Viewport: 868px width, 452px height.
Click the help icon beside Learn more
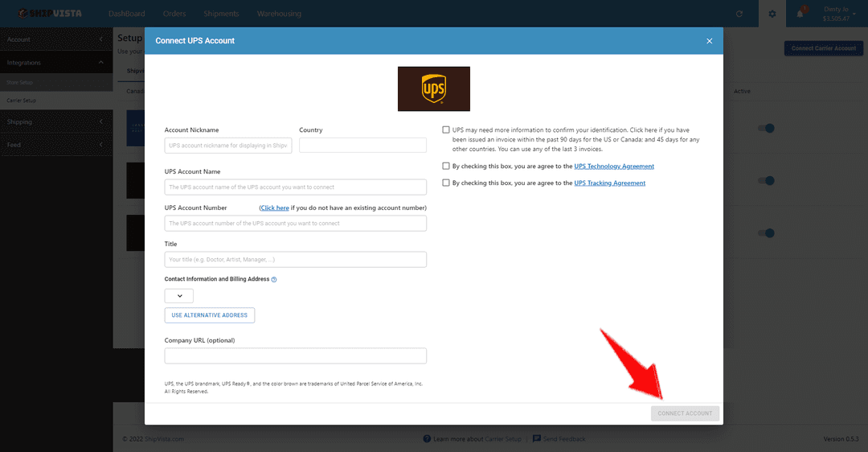click(x=427, y=438)
